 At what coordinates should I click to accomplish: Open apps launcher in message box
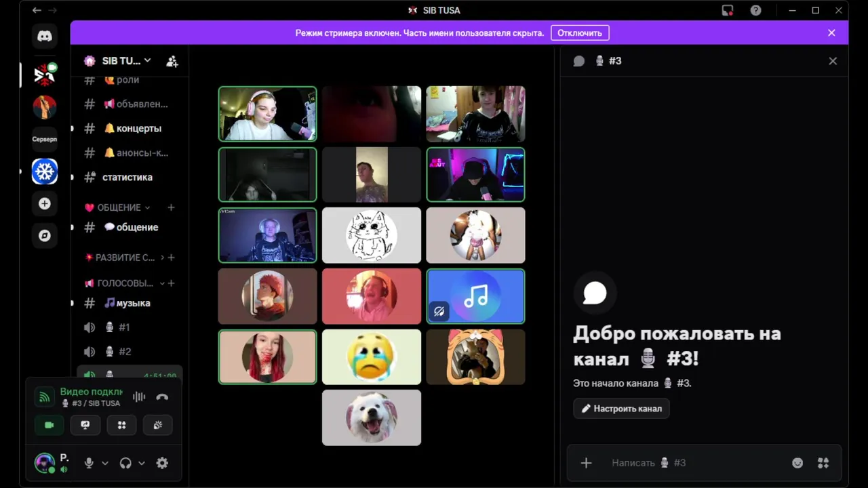click(x=823, y=463)
